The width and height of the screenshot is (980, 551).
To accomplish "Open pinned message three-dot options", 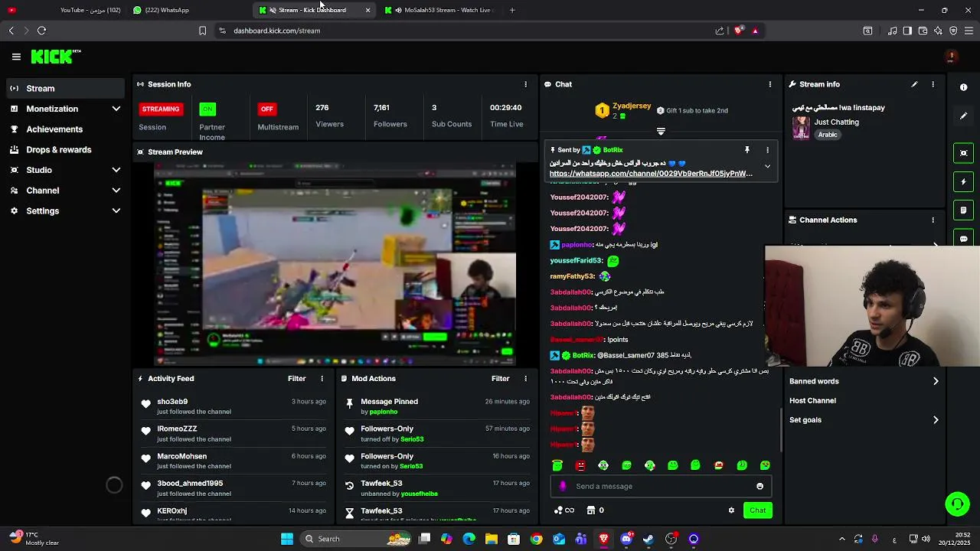I will [x=767, y=150].
